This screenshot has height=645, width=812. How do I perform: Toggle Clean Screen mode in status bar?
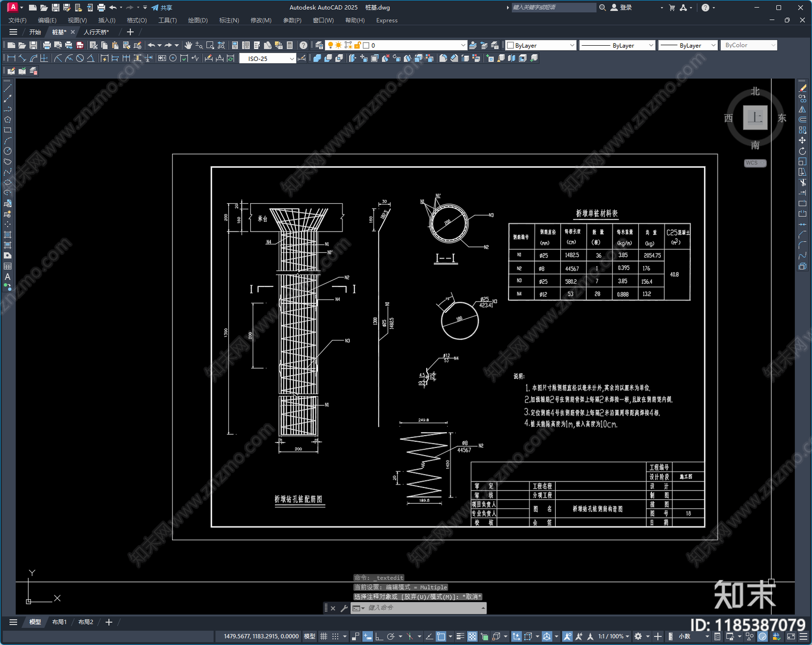[x=791, y=636]
